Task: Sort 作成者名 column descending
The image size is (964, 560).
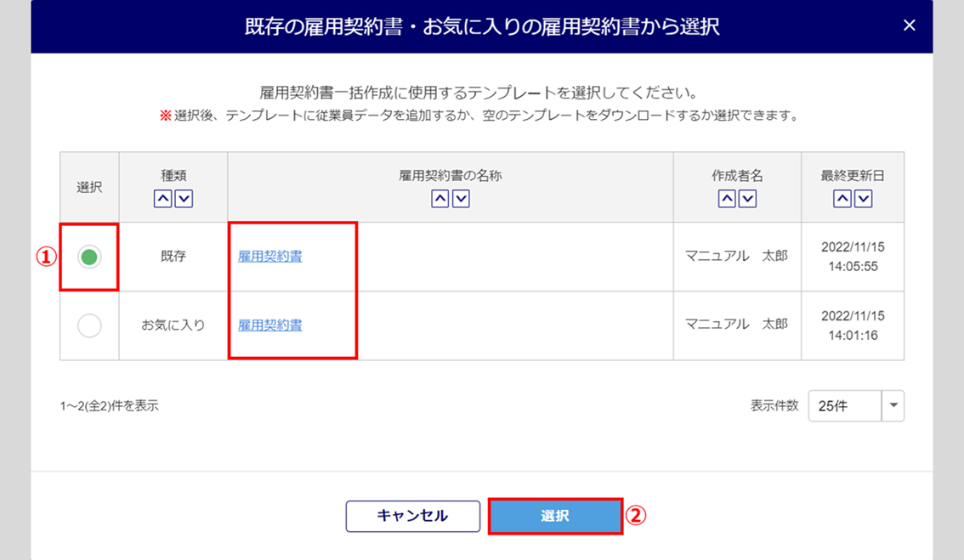Action: pos(748,199)
